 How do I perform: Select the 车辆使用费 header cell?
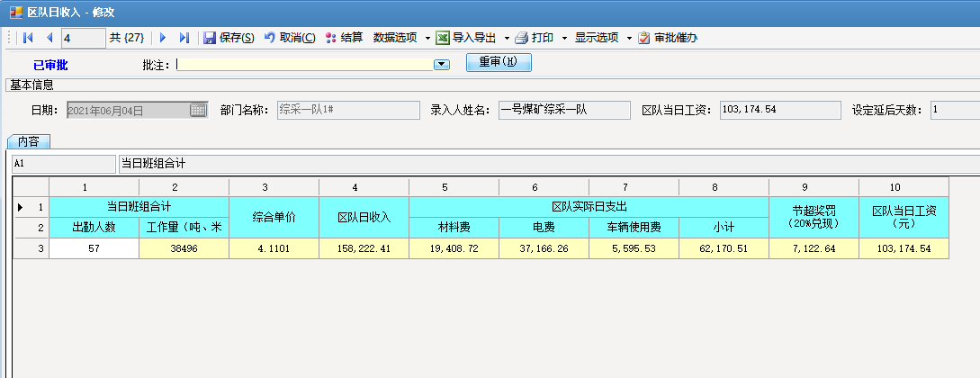point(634,228)
